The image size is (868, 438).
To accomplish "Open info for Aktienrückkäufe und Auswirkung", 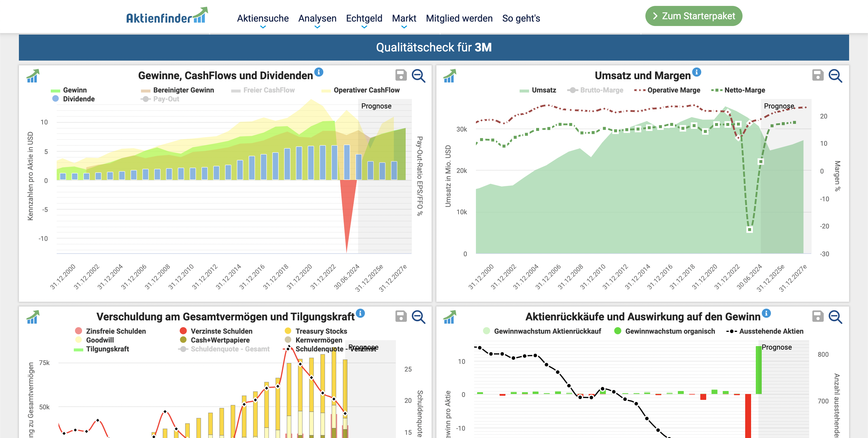I will (x=766, y=313).
